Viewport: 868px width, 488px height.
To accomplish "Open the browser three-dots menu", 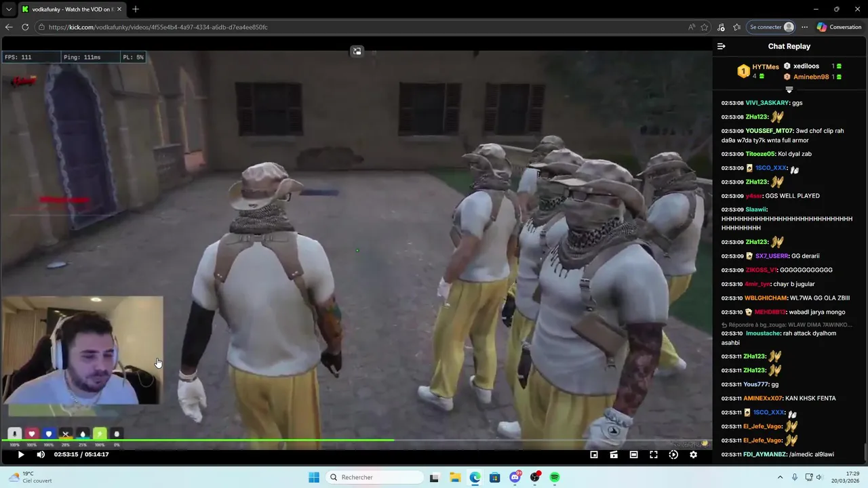I will [804, 27].
